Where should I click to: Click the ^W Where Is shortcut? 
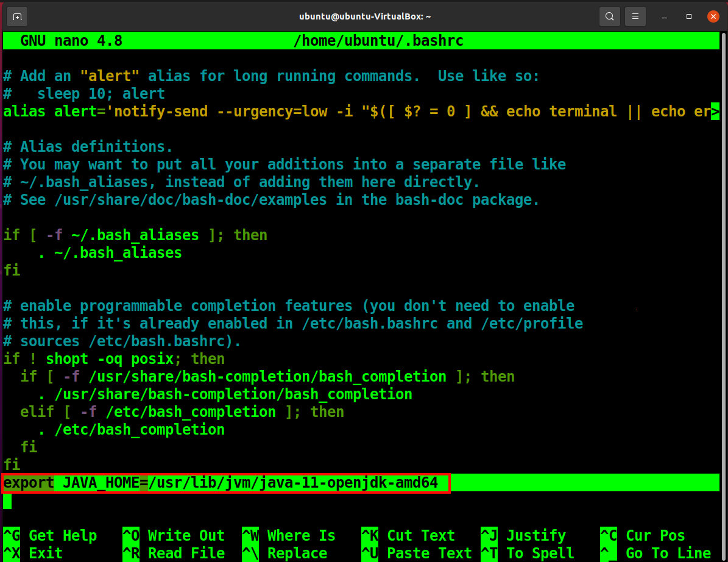point(289,536)
